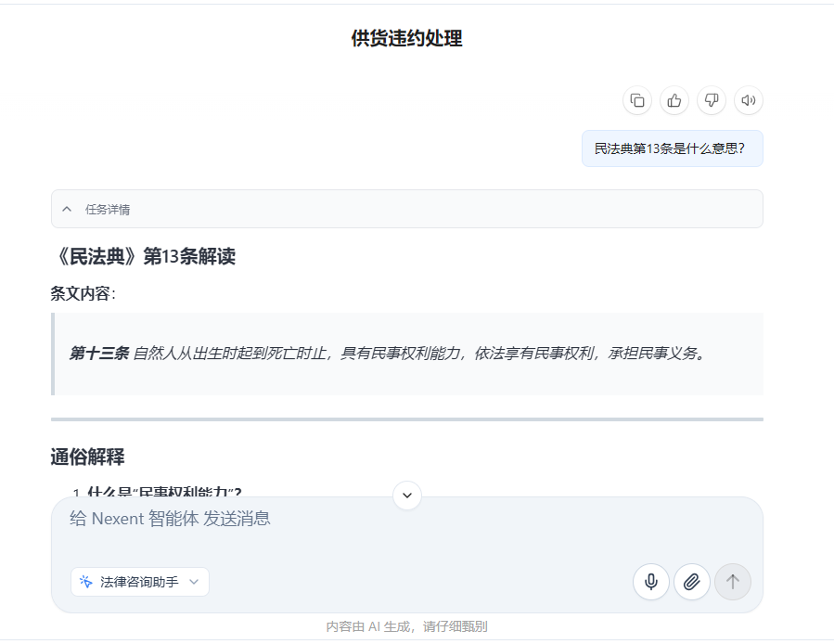Click the scroll-to-bottom chevron circle

pyautogui.click(x=406, y=496)
